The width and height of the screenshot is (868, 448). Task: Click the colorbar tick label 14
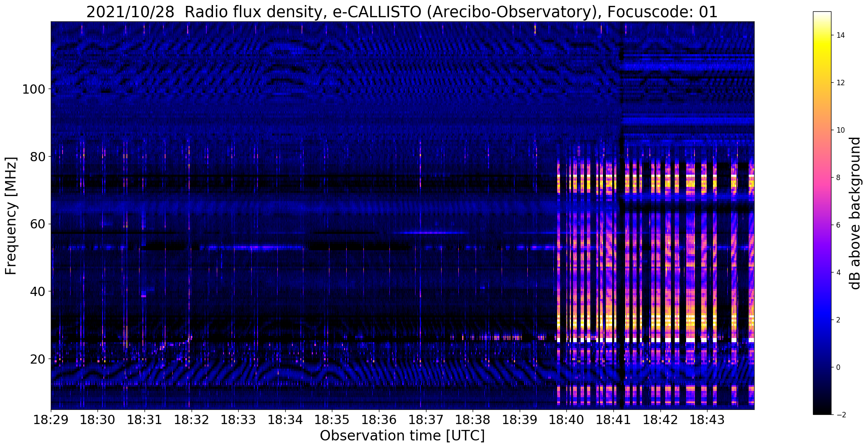tap(841, 35)
